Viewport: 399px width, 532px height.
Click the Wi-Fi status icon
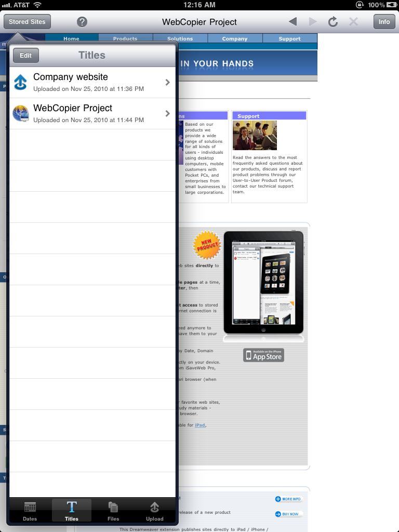click(x=37, y=5)
